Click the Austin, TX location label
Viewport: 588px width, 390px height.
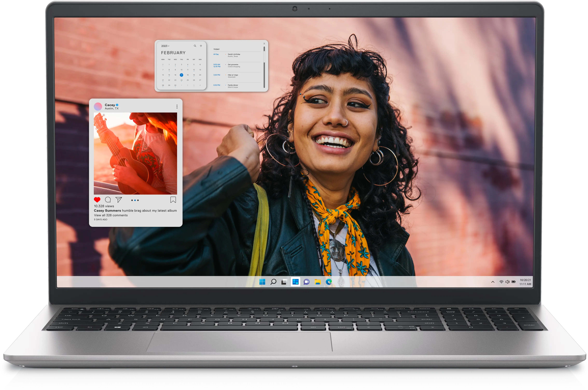coord(112,108)
